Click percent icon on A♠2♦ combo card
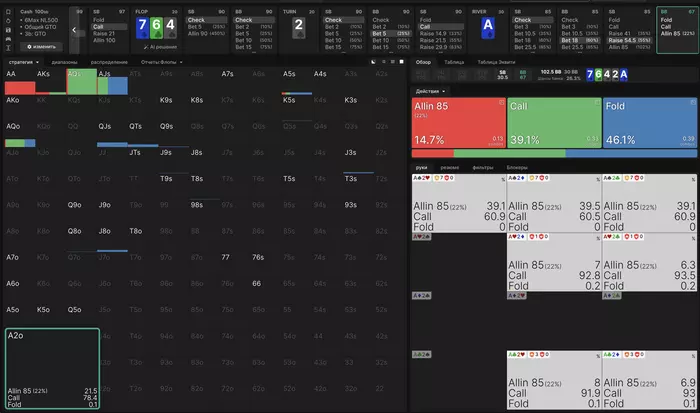This screenshot has width=700, height=413. (x=598, y=179)
